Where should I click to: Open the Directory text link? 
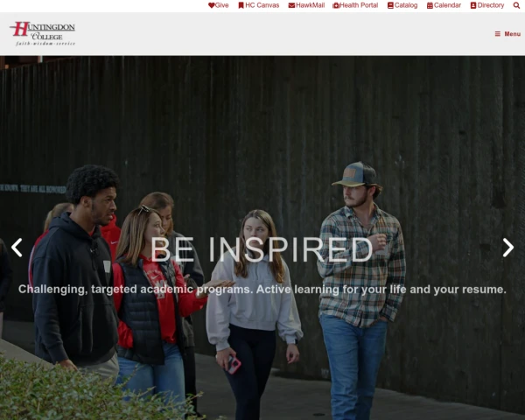tap(491, 5)
